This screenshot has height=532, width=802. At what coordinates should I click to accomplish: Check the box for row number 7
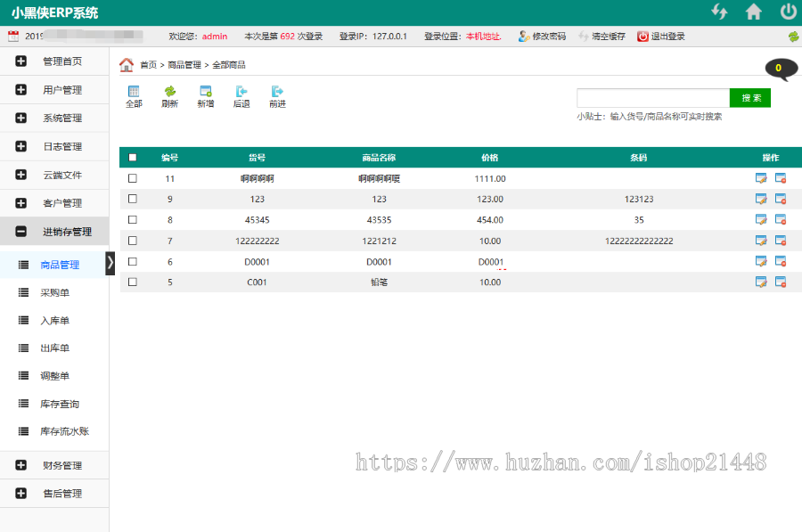[133, 241]
